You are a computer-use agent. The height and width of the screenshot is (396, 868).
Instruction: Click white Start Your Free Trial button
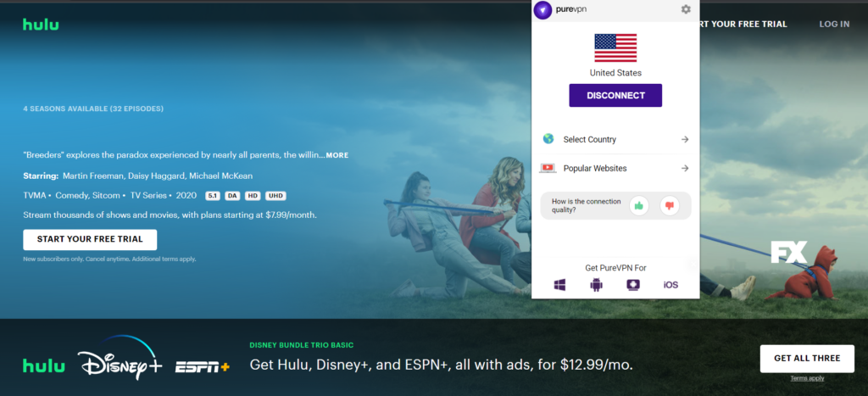(90, 239)
